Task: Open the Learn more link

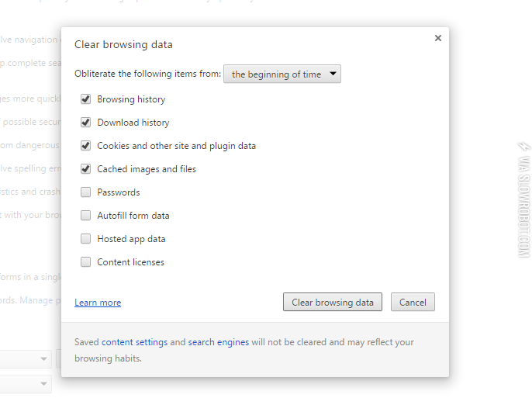Action: coord(98,303)
